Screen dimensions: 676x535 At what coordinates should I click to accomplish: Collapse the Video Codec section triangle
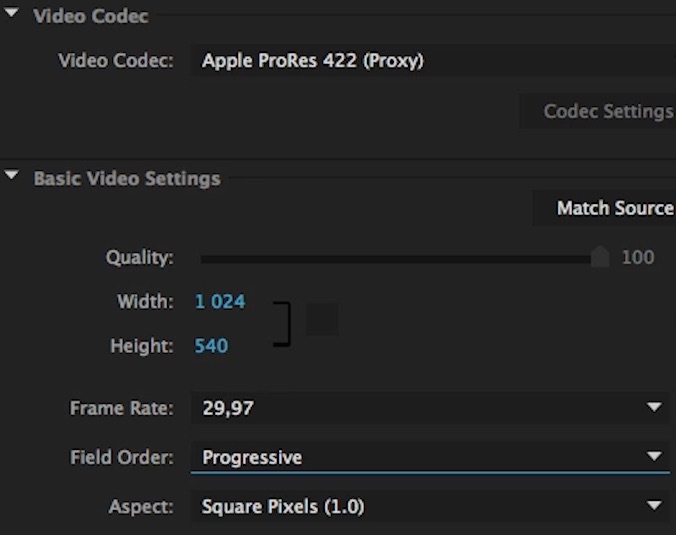[12, 16]
